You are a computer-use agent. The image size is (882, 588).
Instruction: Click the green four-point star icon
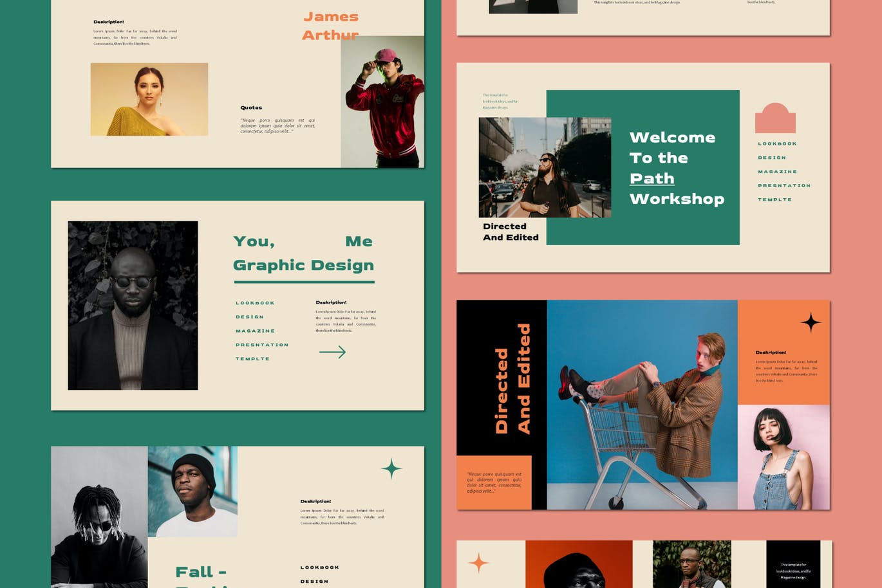coord(391,468)
